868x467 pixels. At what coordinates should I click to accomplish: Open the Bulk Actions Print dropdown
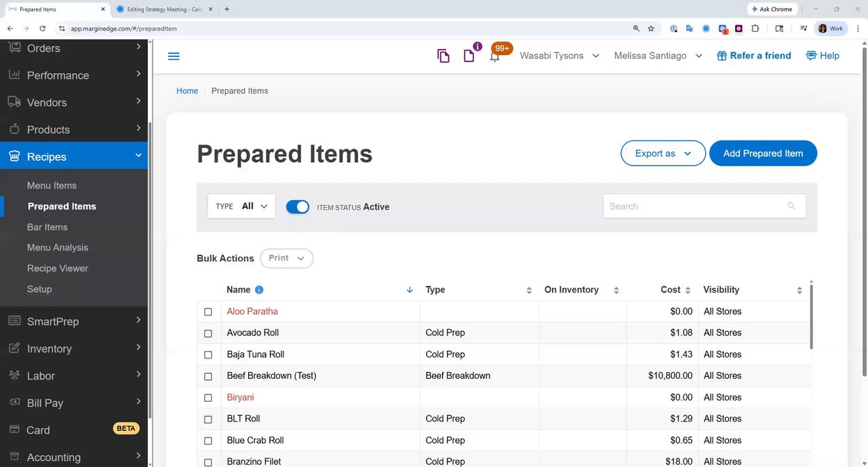(x=286, y=259)
